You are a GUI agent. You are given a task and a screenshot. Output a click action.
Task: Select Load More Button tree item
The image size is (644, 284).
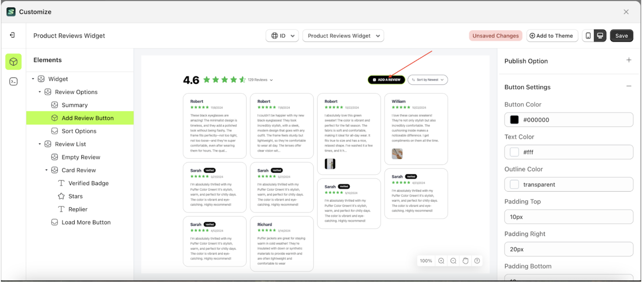(86, 223)
